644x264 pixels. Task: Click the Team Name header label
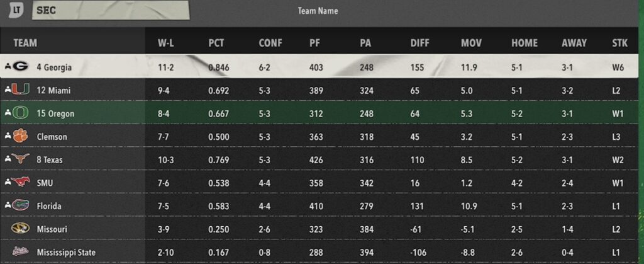[318, 11]
